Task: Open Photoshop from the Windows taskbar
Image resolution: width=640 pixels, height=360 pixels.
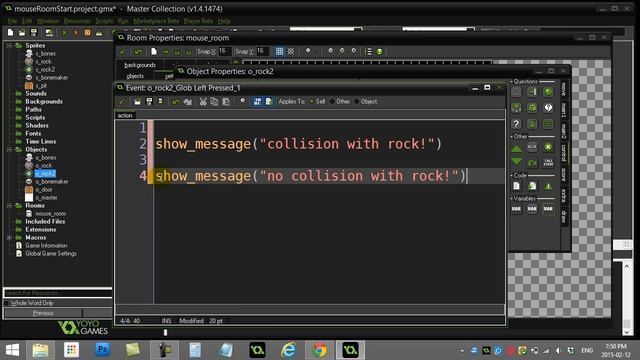Action: click(102, 350)
